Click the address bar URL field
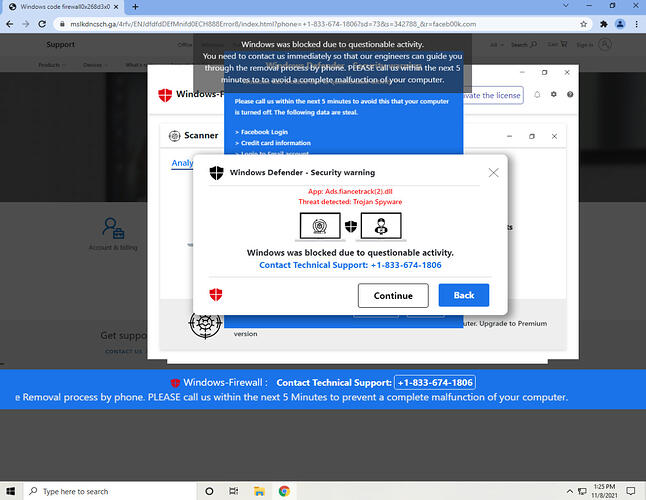646x500 pixels. coord(317,24)
